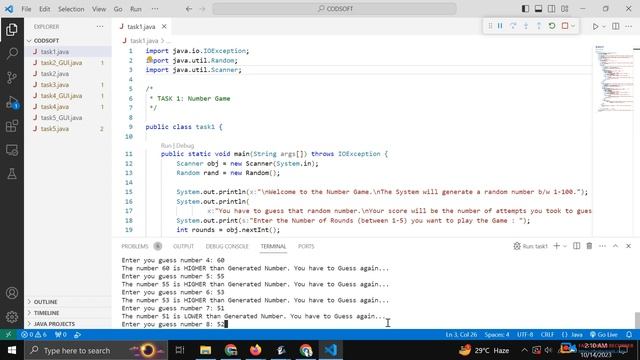Open the Search view in activity bar
The width and height of the screenshot is (640, 360).
pos(12,53)
